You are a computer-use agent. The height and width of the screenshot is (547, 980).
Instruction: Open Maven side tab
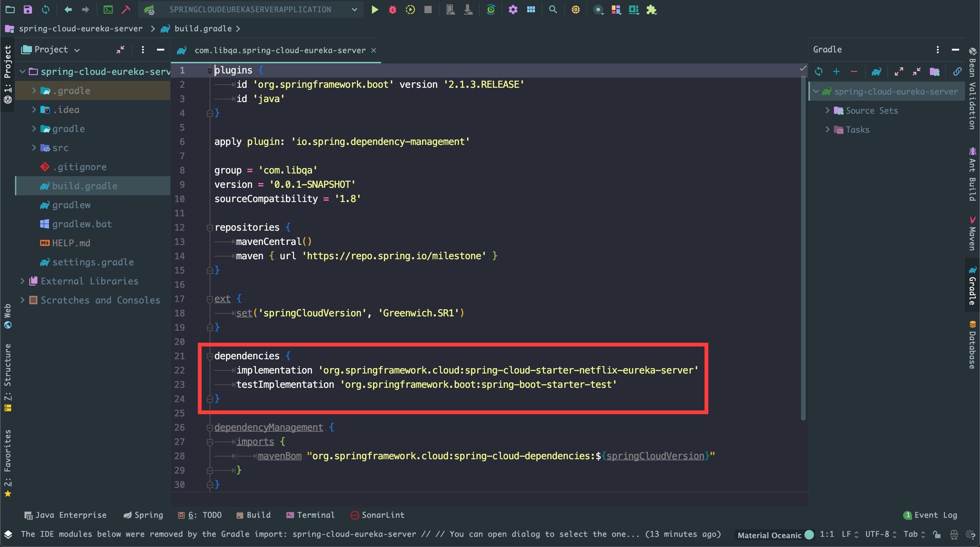(973, 234)
